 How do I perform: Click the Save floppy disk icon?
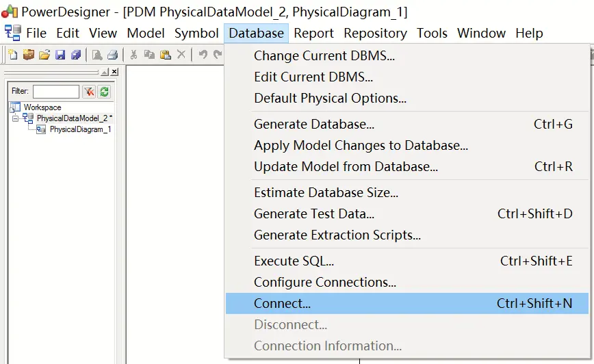tap(60, 55)
